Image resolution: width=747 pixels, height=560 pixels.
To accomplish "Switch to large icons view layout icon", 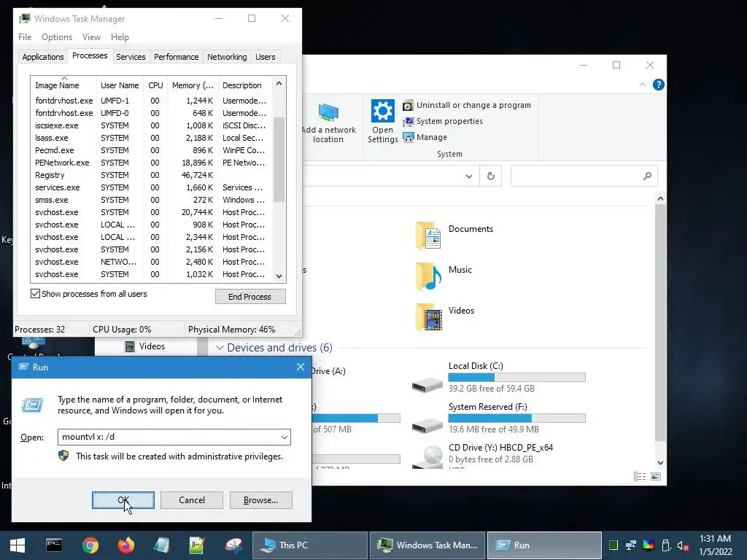I will [x=656, y=476].
